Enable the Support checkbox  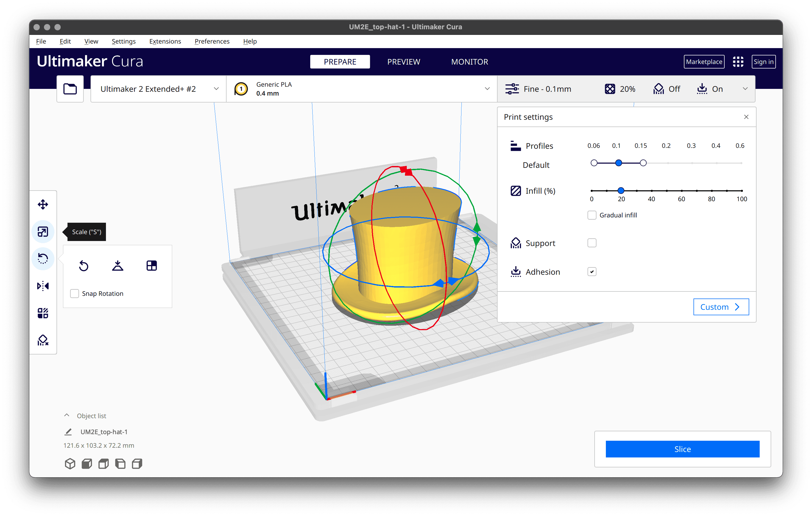(592, 243)
